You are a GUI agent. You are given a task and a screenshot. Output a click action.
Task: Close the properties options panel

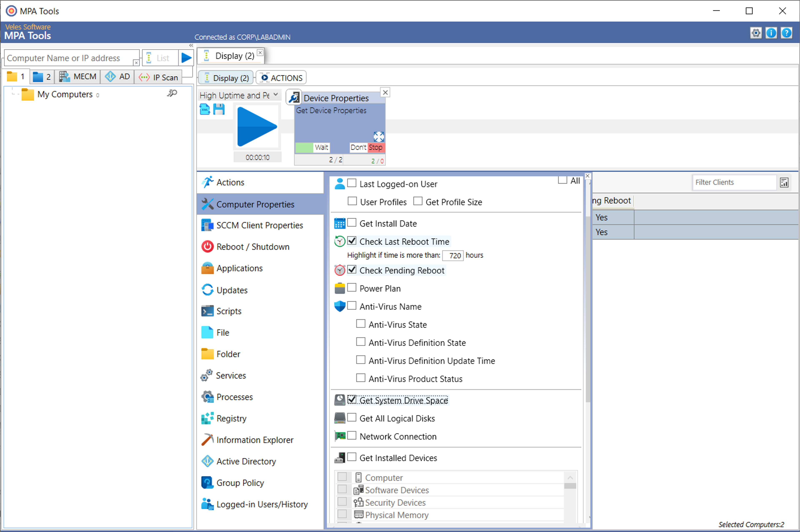pos(587,176)
